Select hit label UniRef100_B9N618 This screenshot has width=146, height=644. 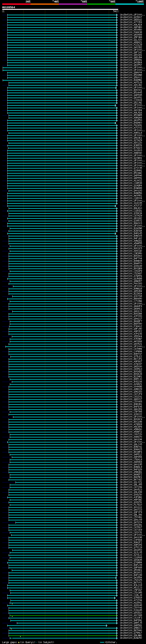coord(131,289)
